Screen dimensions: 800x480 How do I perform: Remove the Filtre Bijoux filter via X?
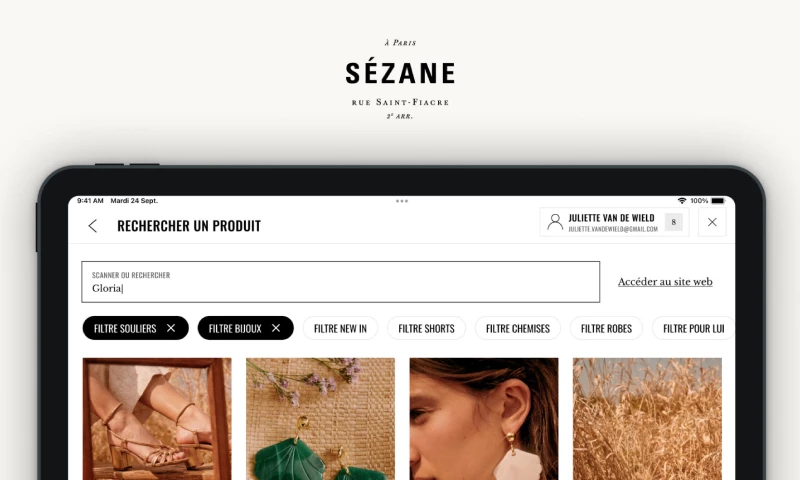click(276, 328)
